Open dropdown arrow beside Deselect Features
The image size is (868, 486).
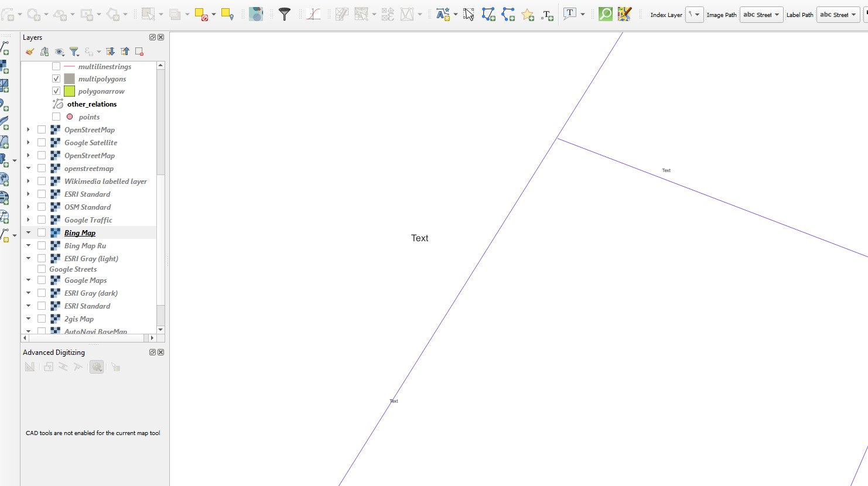coord(213,15)
